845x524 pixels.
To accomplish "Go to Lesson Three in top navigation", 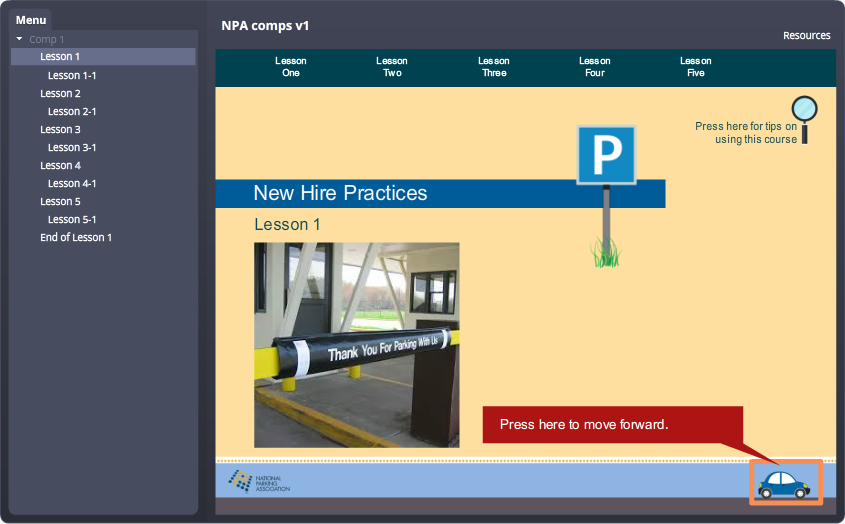I will click(494, 67).
